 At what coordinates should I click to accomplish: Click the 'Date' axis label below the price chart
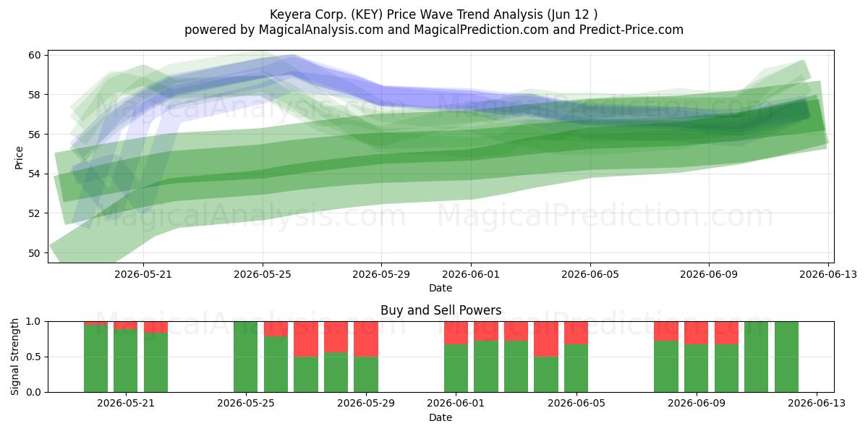tap(441, 288)
